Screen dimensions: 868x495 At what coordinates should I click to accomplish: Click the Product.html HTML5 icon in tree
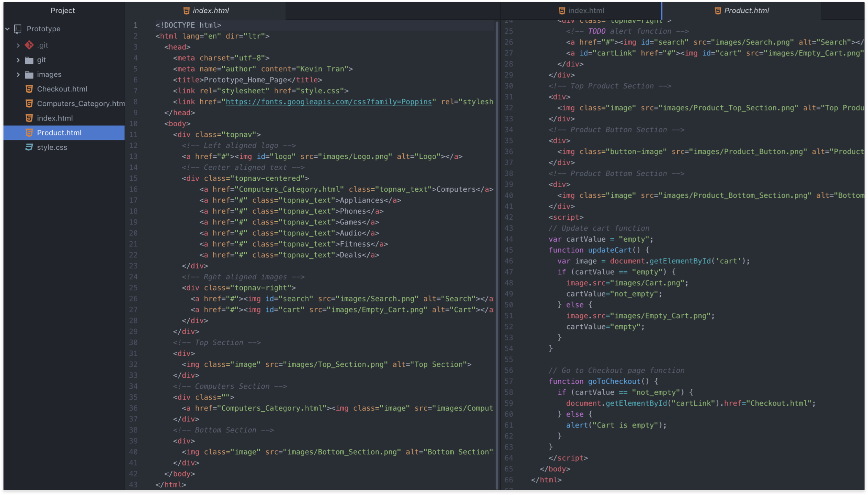click(x=29, y=133)
